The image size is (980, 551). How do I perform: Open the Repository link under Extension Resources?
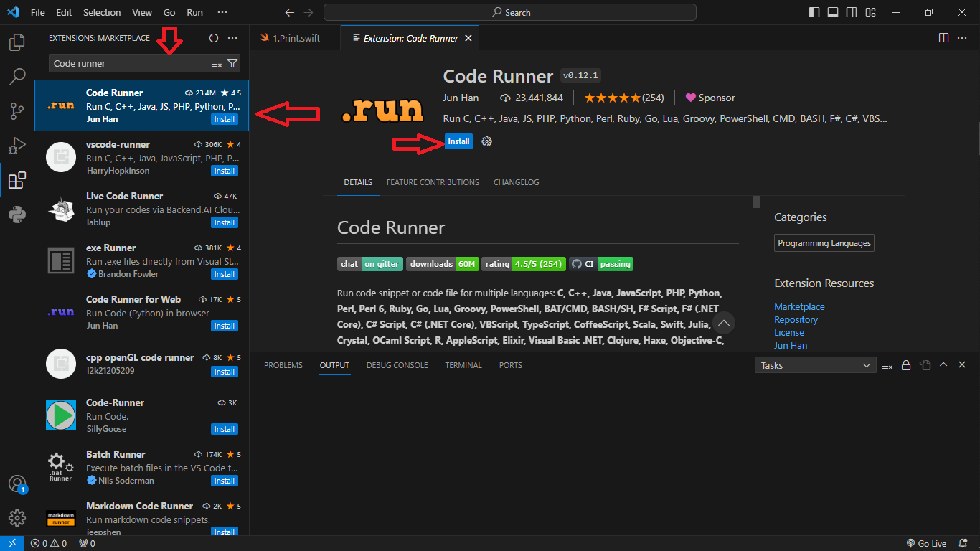click(796, 319)
